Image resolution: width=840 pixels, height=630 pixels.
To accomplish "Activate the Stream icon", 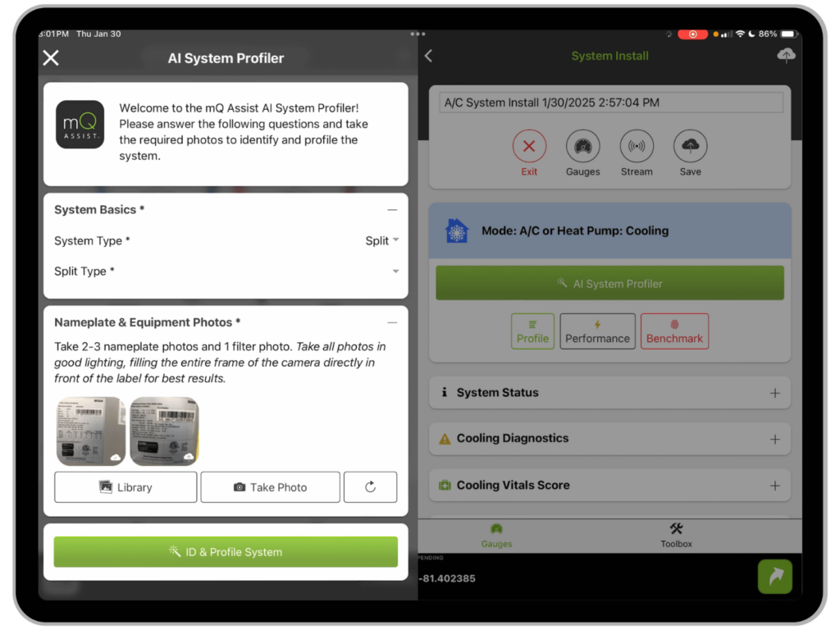I will point(637,148).
